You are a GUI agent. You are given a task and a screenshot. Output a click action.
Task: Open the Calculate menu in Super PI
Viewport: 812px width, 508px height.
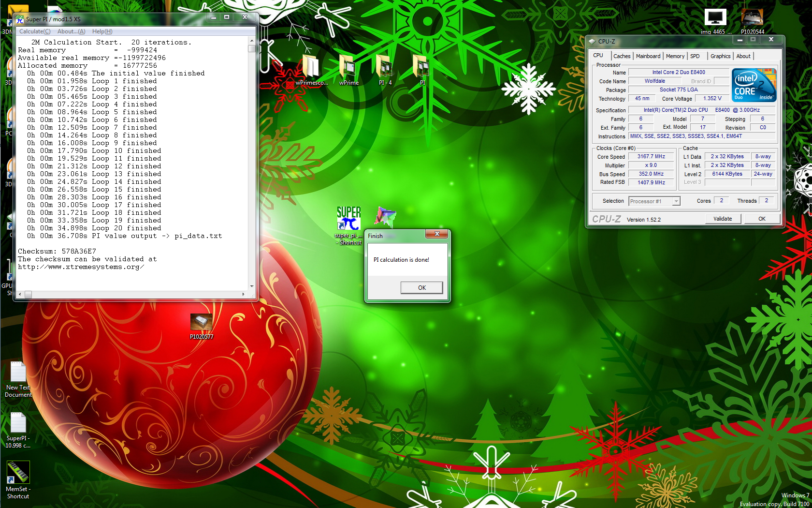point(35,31)
